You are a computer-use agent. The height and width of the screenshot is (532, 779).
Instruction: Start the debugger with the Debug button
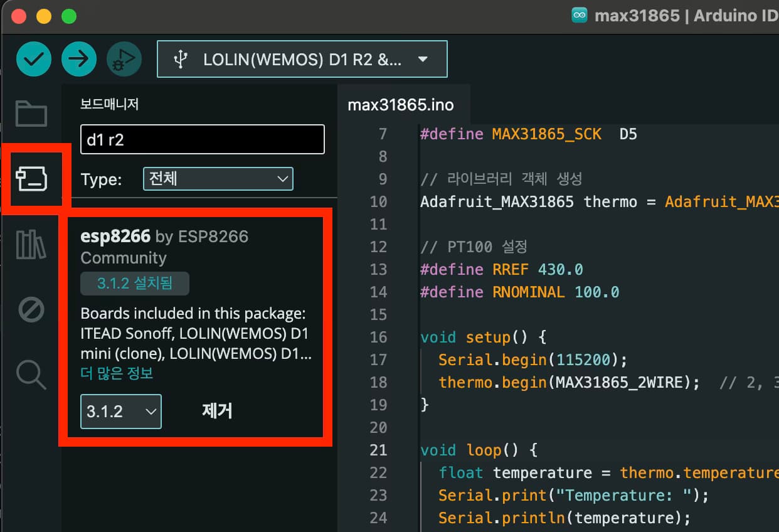point(124,59)
